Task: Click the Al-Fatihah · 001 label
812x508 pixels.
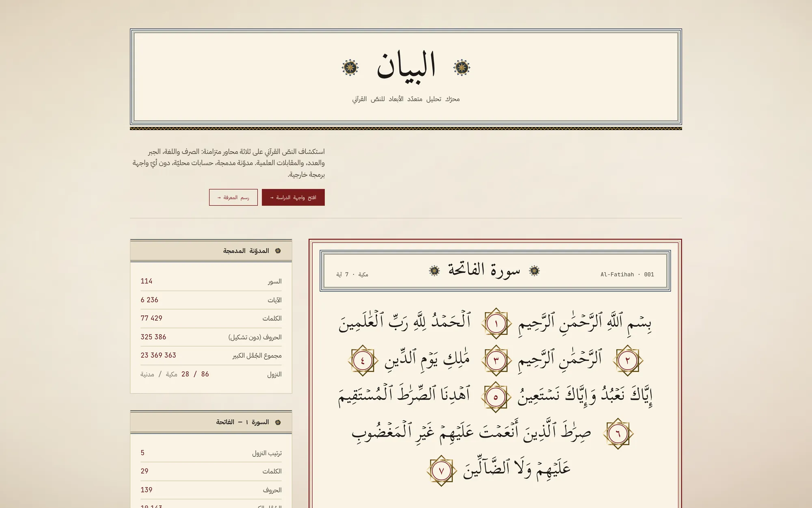Action: coord(627,274)
